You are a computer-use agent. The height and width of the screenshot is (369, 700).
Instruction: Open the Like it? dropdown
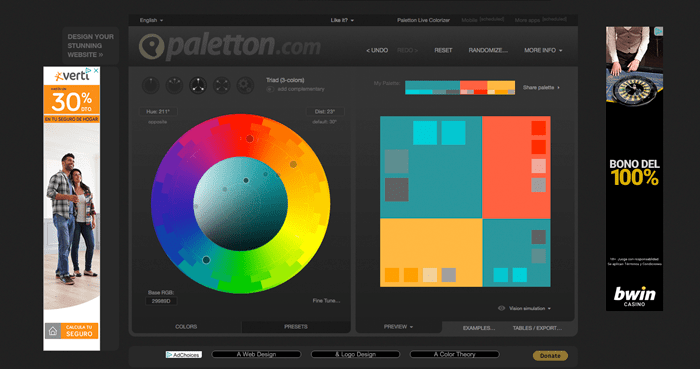click(x=342, y=20)
